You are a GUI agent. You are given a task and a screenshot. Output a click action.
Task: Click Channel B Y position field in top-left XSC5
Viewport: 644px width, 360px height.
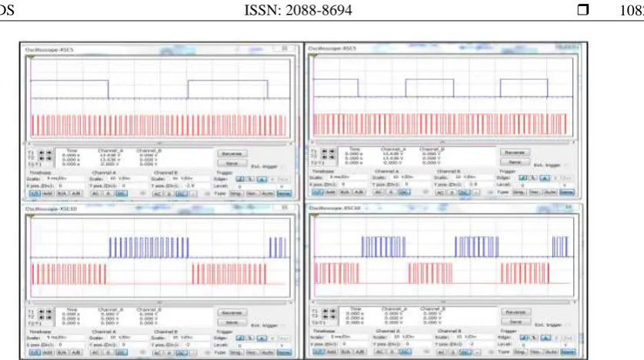click(195, 185)
